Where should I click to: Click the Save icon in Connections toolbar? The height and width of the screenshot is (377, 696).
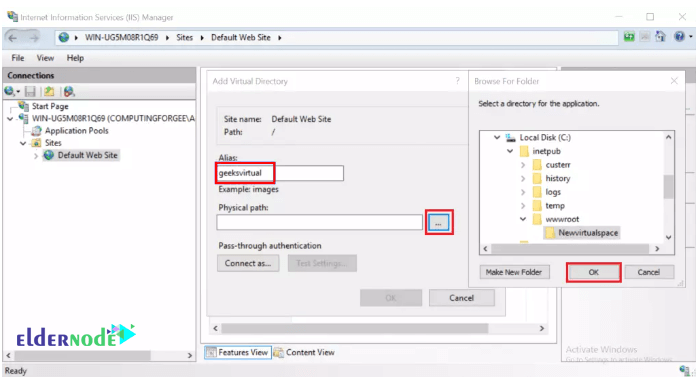30,92
